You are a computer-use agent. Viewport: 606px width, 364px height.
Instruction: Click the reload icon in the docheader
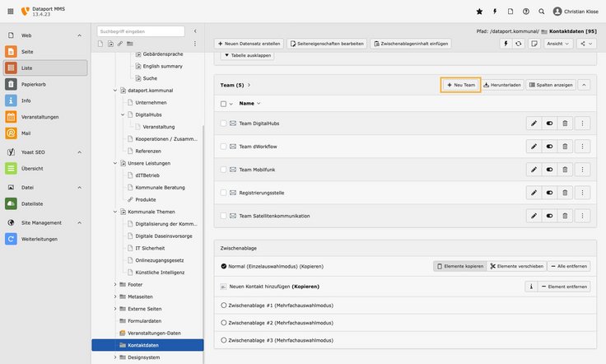(518, 43)
